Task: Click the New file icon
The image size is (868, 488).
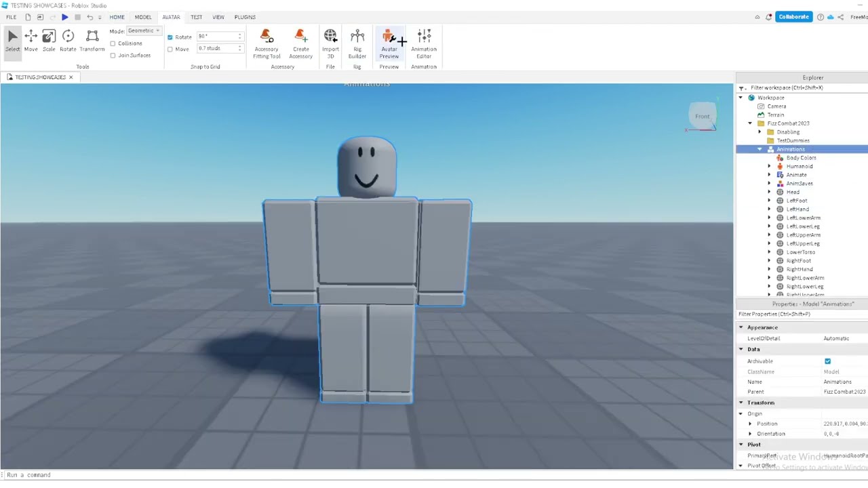Action: pyautogui.click(x=28, y=17)
